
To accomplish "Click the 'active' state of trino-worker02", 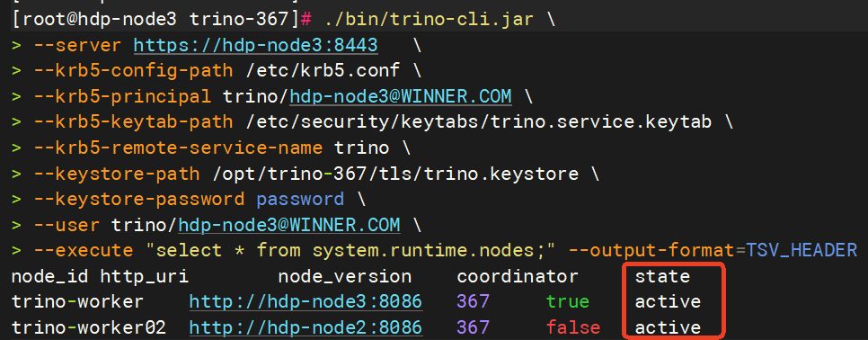I will (668, 327).
